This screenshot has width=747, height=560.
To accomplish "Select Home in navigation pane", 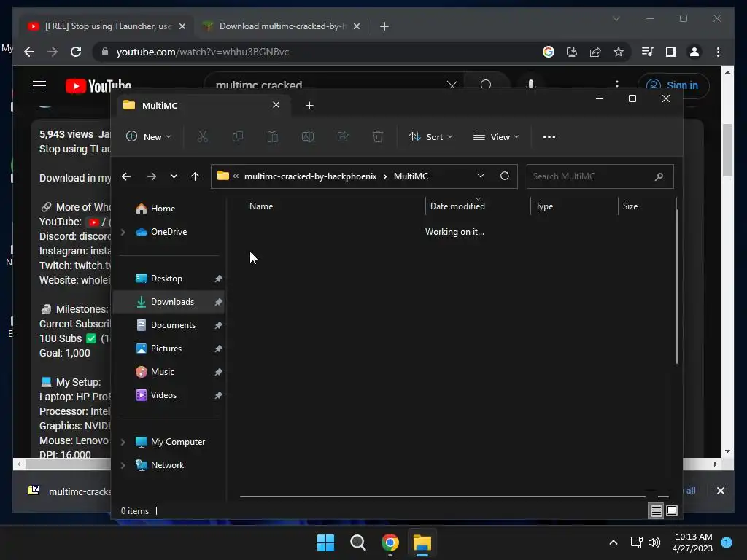I will [169, 209].
